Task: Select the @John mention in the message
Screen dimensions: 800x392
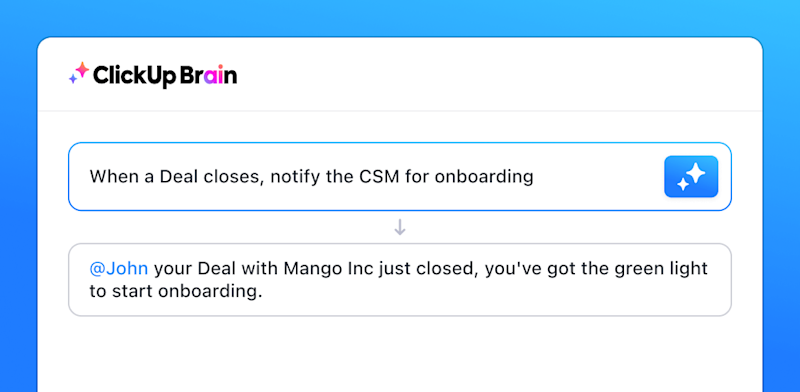Action: [x=119, y=268]
